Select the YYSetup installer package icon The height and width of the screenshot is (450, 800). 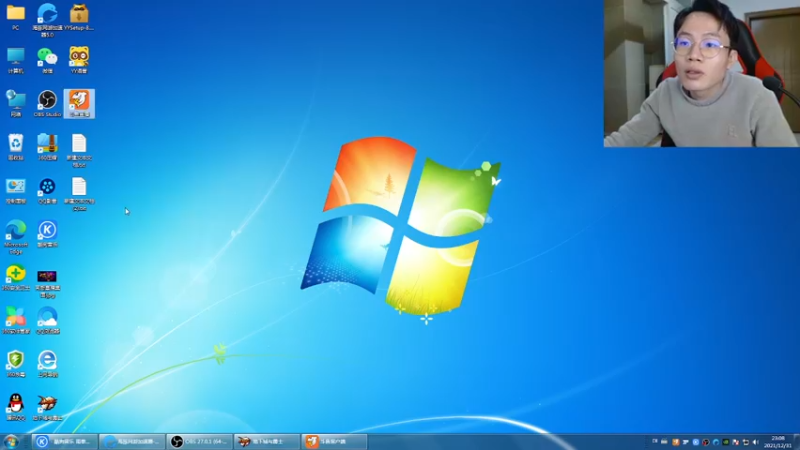(79, 17)
